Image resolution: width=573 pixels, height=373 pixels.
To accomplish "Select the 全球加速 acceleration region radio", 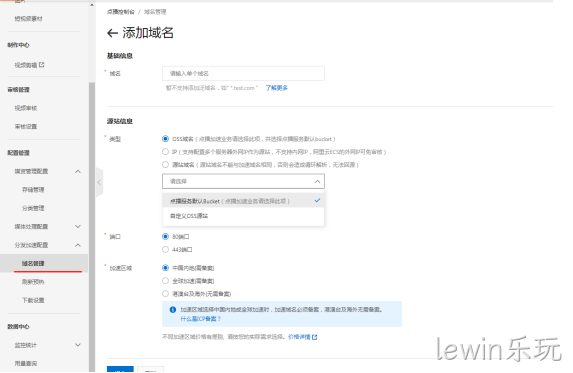I will coord(165,281).
